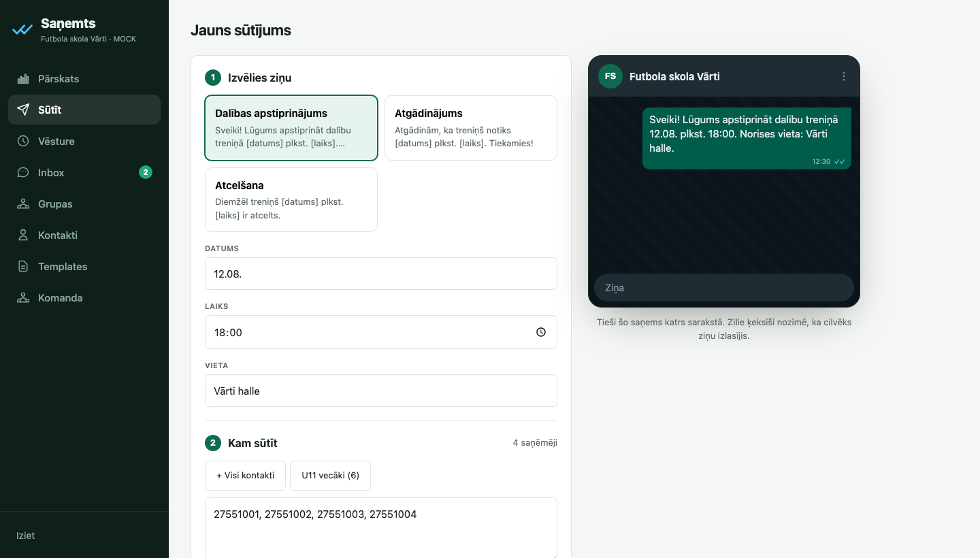Click the Inbox speech bubble icon
This screenshot has width=980, height=558.
(23, 173)
